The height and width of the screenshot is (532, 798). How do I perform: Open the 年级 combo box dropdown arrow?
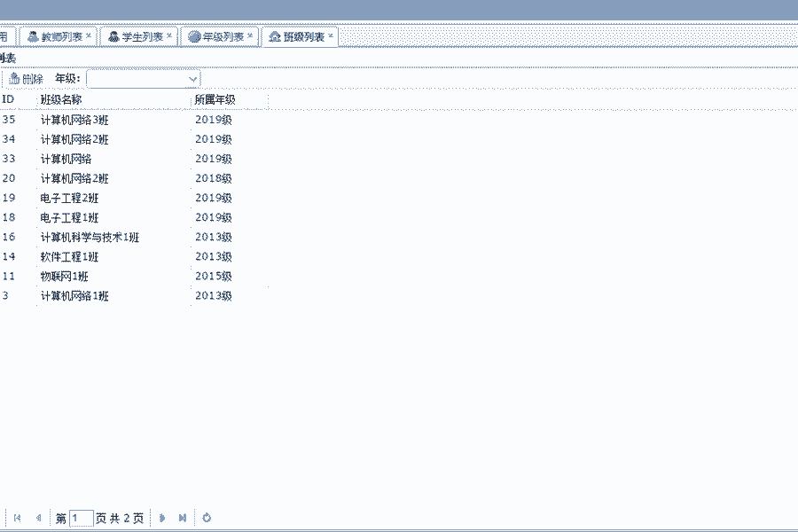[192, 79]
